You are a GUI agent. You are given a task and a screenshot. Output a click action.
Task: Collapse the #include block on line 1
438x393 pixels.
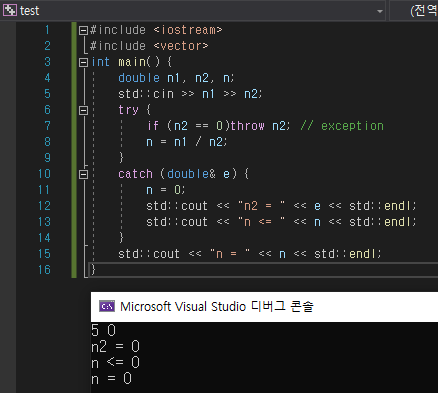tap(83, 31)
